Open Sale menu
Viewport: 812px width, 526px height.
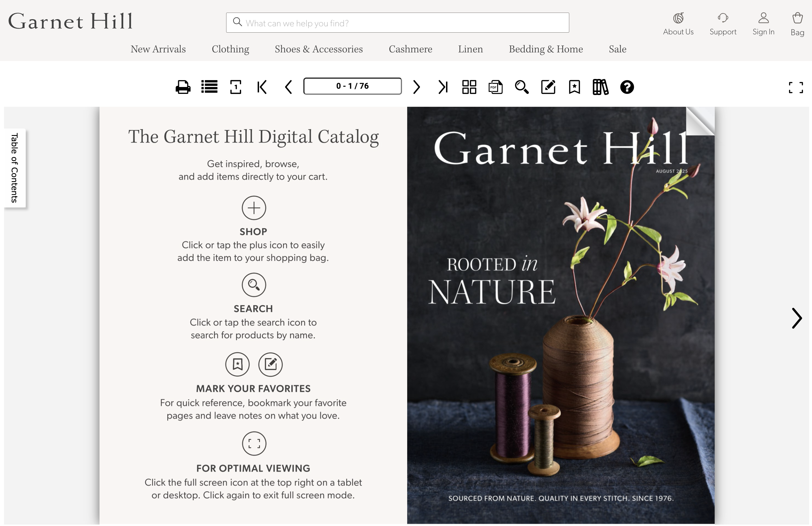pos(618,49)
